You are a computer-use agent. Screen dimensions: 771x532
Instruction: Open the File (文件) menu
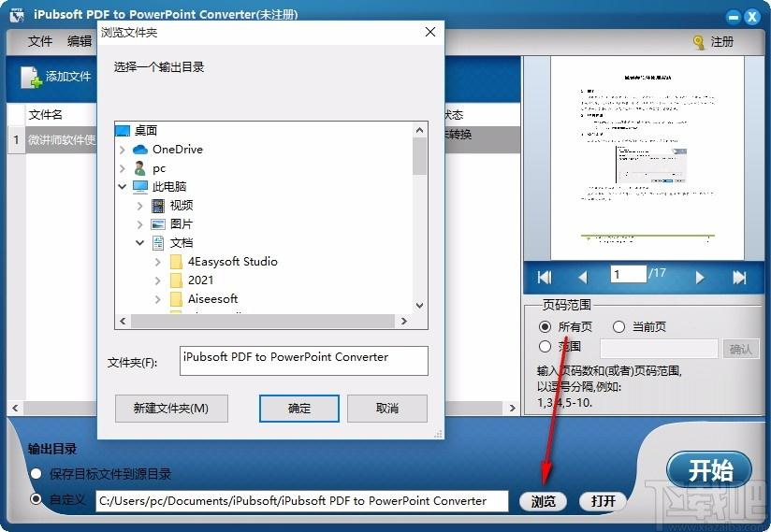coord(40,41)
